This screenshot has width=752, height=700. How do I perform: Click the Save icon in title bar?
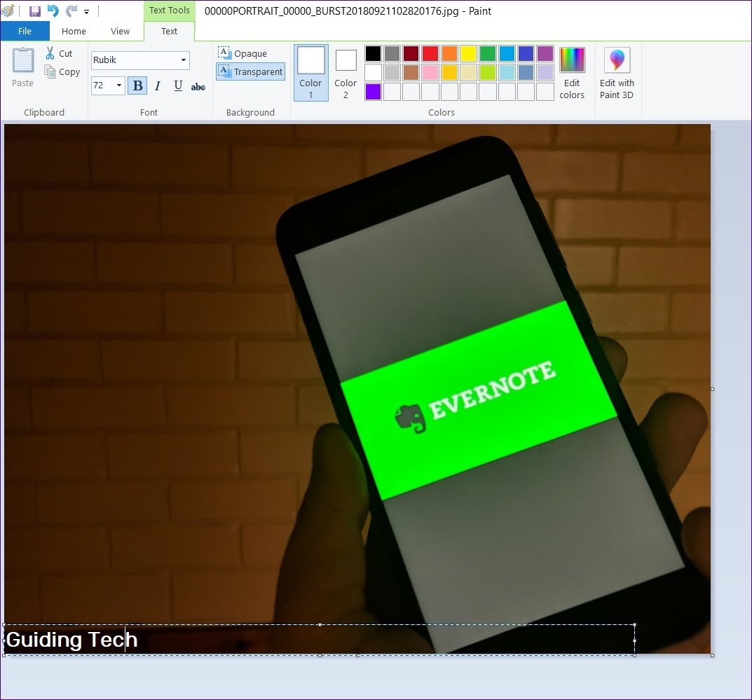tap(34, 11)
